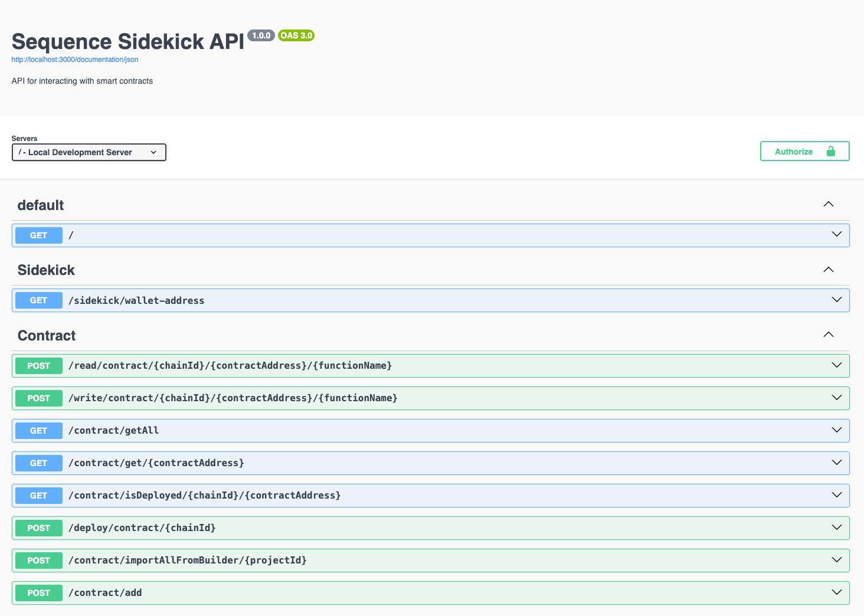The height and width of the screenshot is (616, 864).
Task: Expand the GET / endpoint chevron
Action: pos(837,234)
